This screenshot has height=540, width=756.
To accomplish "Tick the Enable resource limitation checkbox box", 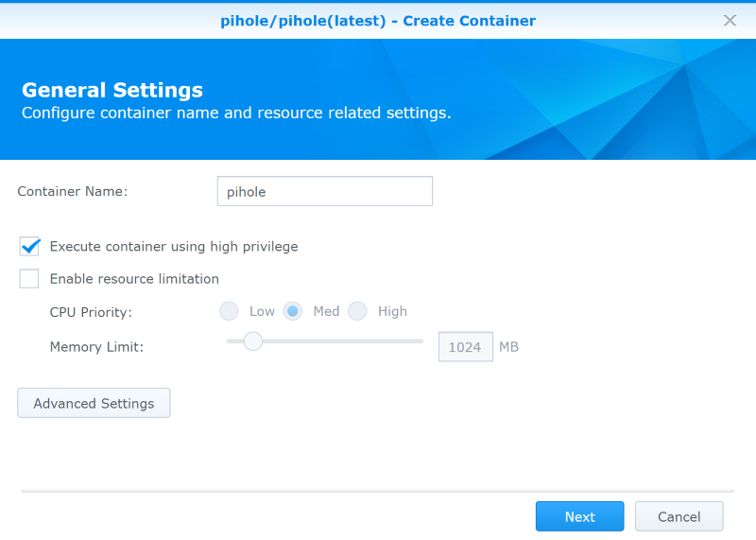I will click(29, 278).
